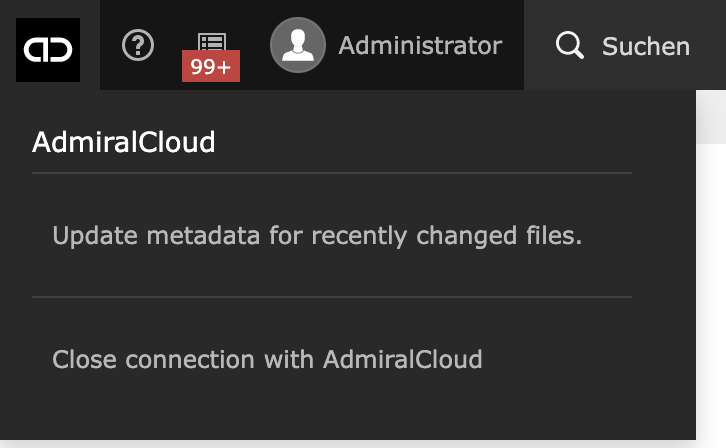Choose Close connection with AdmiralCloud
The height and width of the screenshot is (448, 726).
tap(267, 360)
